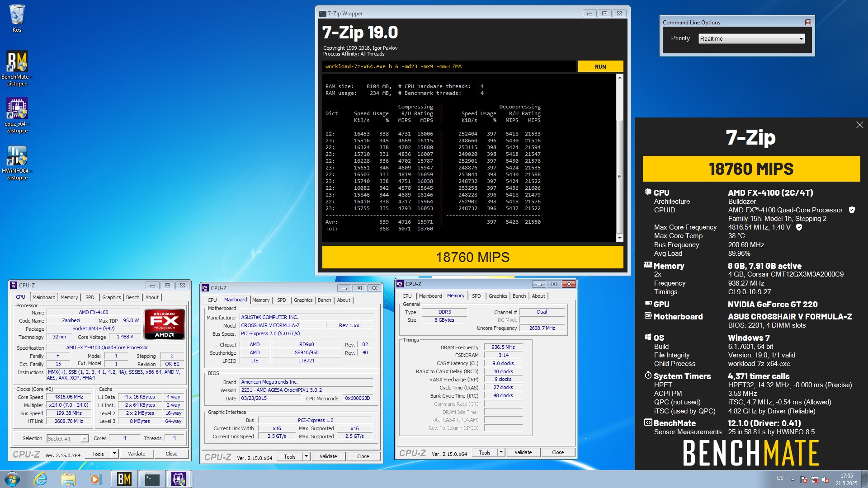Click the Core Speed value 4816.06 MHz
Viewport: 868px width, 488px height.
tap(69, 397)
